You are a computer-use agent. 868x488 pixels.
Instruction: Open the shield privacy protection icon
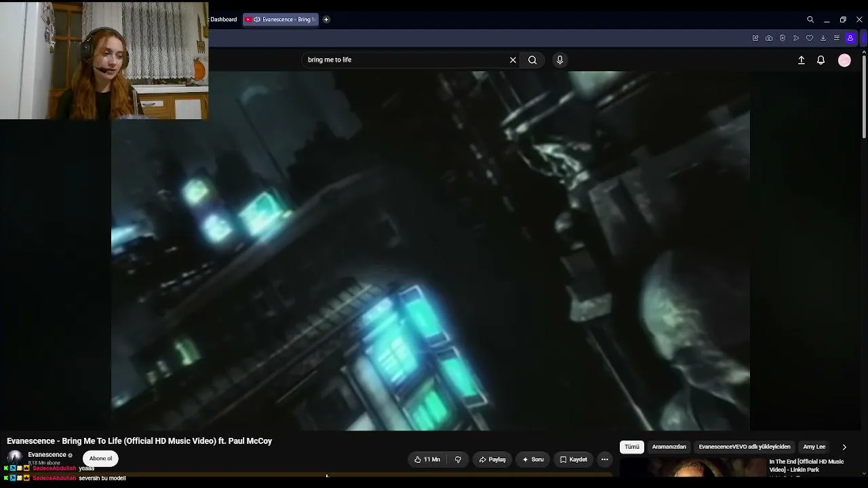tap(783, 38)
